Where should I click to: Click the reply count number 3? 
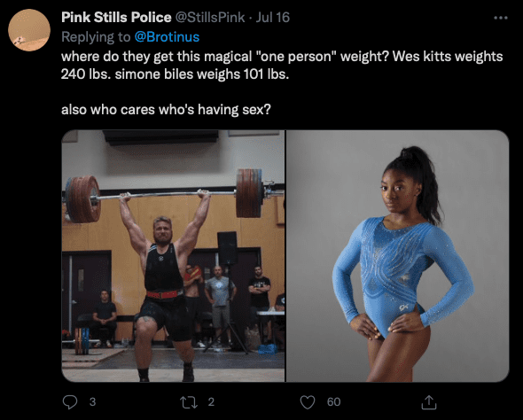[x=92, y=402]
